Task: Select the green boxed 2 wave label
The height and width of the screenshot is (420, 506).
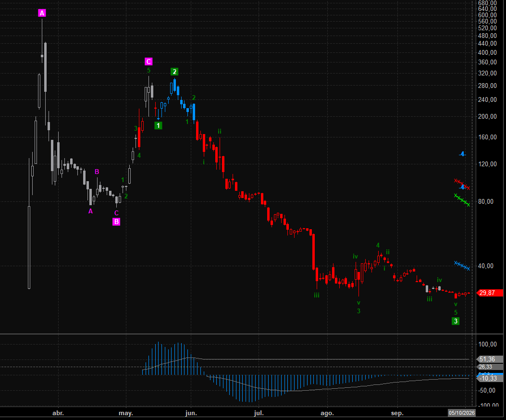Action: (174, 72)
